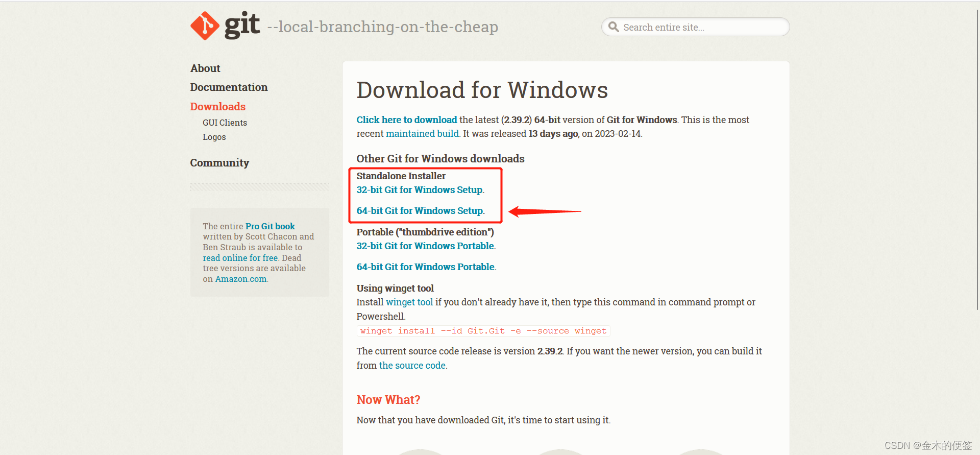This screenshot has width=980, height=455.
Task: Focus the Search entire site field
Action: [x=695, y=27]
